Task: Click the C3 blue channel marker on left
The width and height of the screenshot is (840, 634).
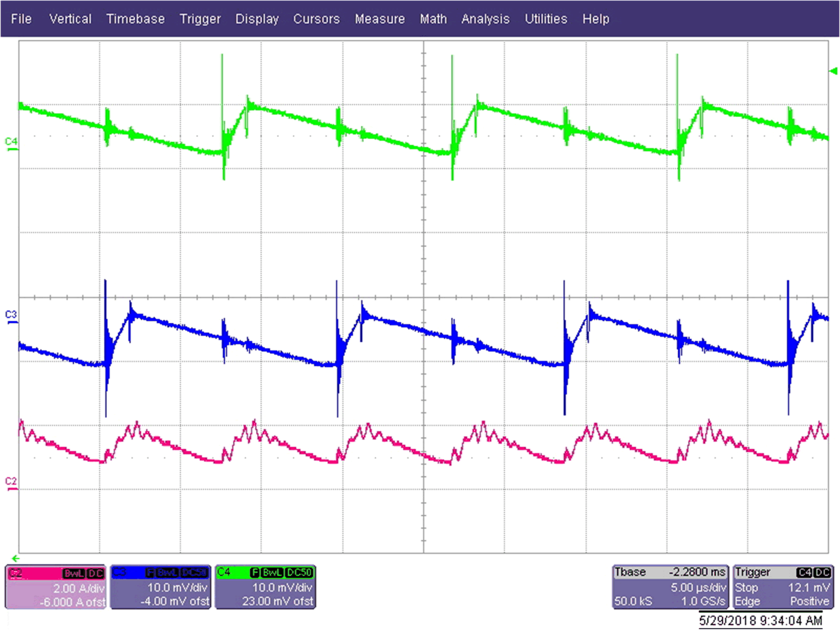Action: click(11, 316)
